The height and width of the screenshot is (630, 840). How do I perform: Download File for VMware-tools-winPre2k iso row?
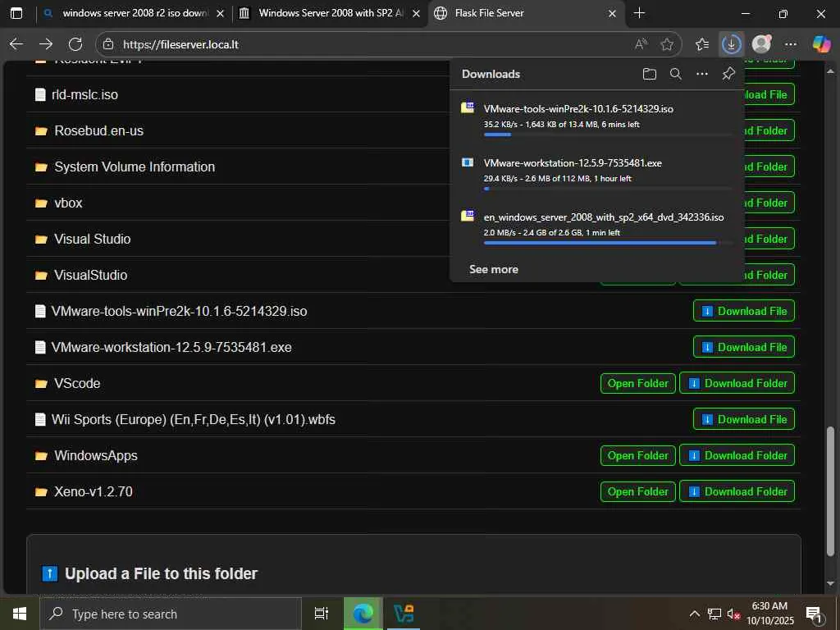pos(743,311)
